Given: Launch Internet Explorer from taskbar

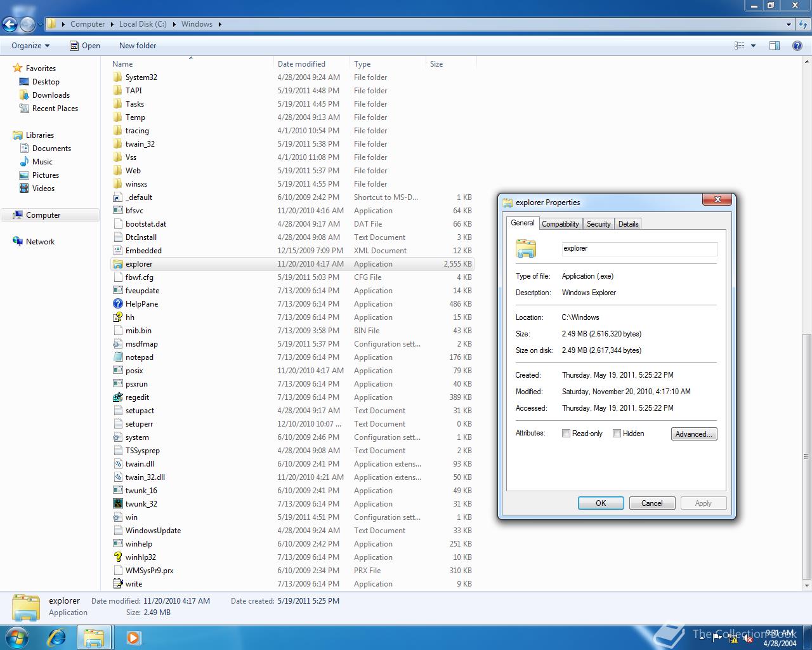Looking at the screenshot, I should click(x=56, y=637).
